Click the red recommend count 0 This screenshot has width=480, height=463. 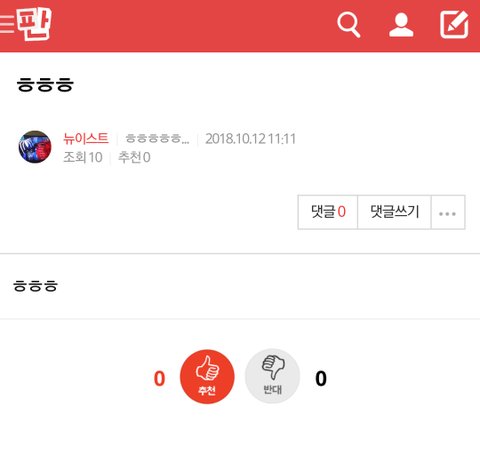click(x=159, y=379)
